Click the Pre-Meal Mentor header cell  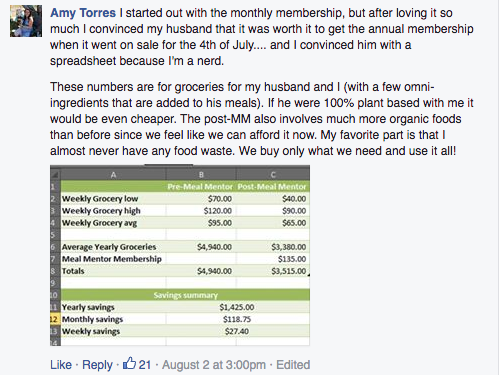pos(201,187)
